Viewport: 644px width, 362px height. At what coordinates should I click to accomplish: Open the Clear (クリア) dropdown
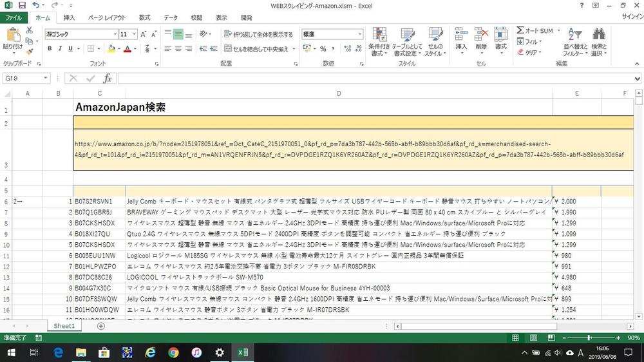pyautogui.click(x=529, y=52)
